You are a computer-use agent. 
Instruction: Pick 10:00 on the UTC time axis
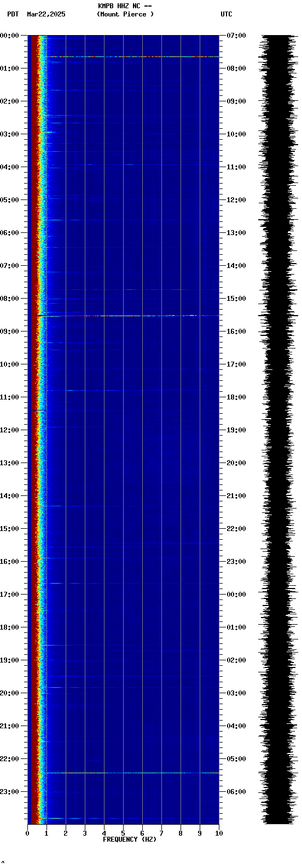tap(236, 134)
